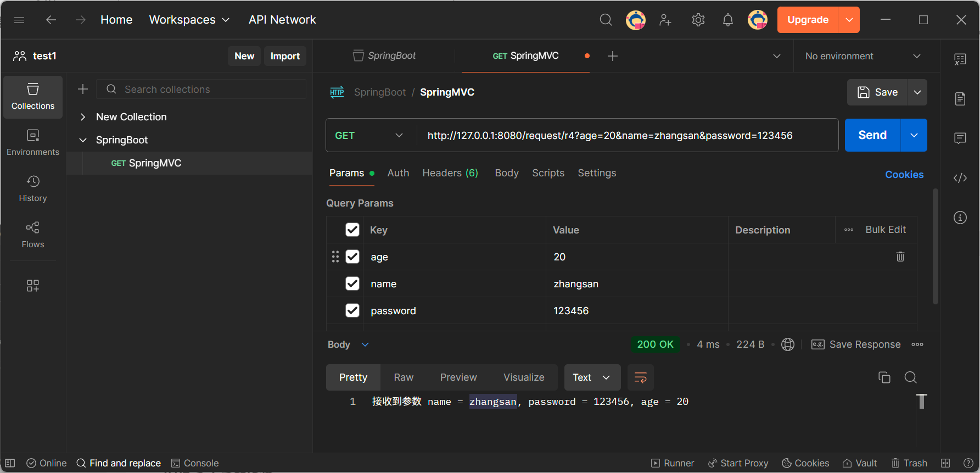Viewport: 980px width, 473px height.
Task: Open the Workspaces dropdown
Action: [x=189, y=20]
